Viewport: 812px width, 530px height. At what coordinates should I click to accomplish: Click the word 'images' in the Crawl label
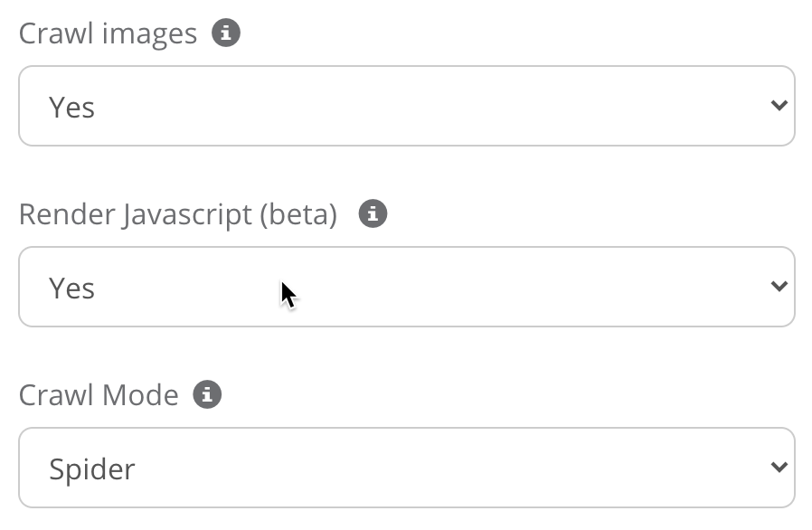[x=148, y=34]
